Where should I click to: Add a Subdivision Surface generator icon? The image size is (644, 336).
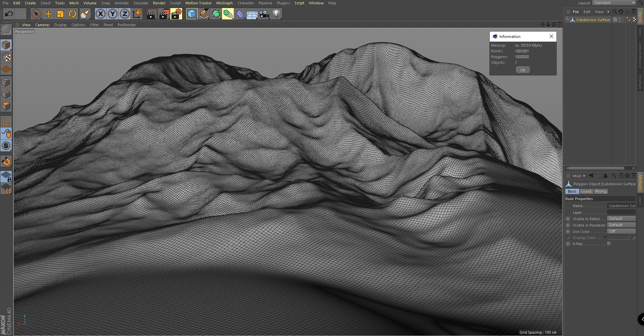pyautogui.click(x=216, y=14)
